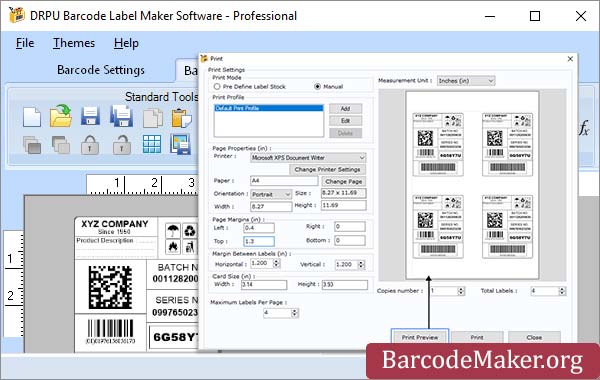Adjust the Maximum Labels Per Page stepper
Screen dimensions: 600x380
pos(294,313)
